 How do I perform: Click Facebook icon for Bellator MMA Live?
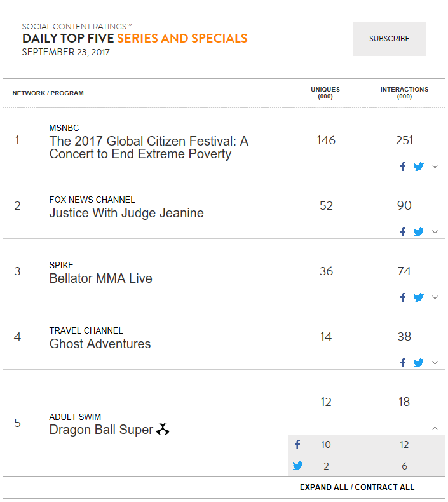pos(403,297)
